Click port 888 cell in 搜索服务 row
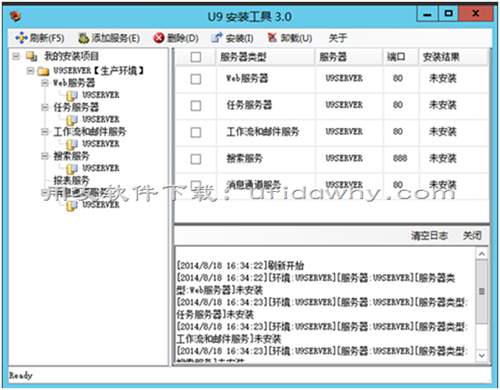The width and height of the screenshot is (500, 390). coord(400,158)
